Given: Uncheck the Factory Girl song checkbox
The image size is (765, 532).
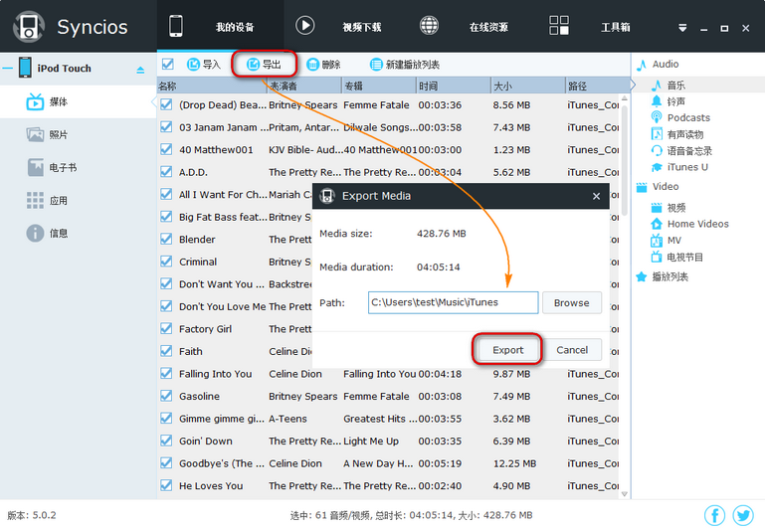Looking at the screenshot, I should click(x=166, y=329).
